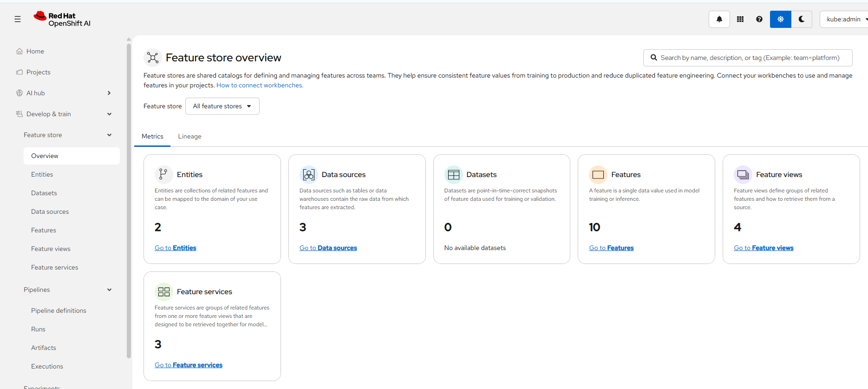868x389 pixels.
Task: Click the Red Hat OpenShift AI logo
Action: pyautogui.click(x=62, y=19)
